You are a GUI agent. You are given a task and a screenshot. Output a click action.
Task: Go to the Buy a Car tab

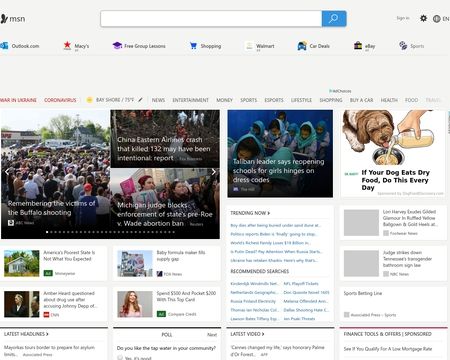(361, 100)
